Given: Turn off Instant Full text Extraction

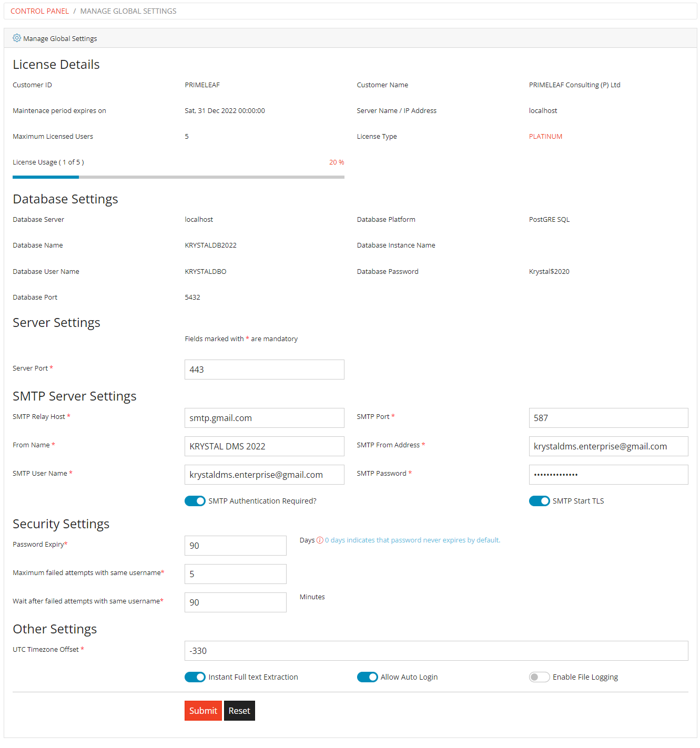Looking at the screenshot, I should click(195, 677).
